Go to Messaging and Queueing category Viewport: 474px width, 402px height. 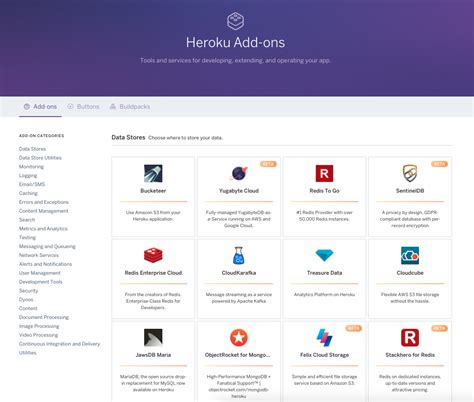point(47,246)
